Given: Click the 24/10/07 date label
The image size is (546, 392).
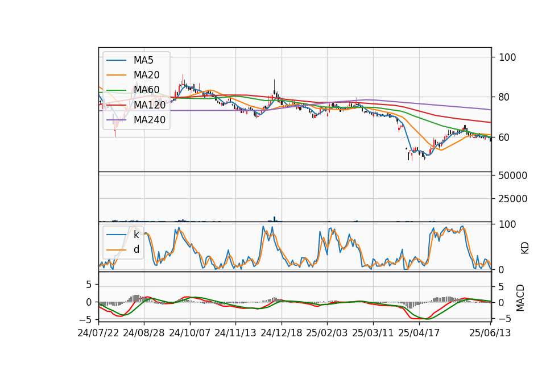Looking at the screenshot, I should click(x=190, y=333).
